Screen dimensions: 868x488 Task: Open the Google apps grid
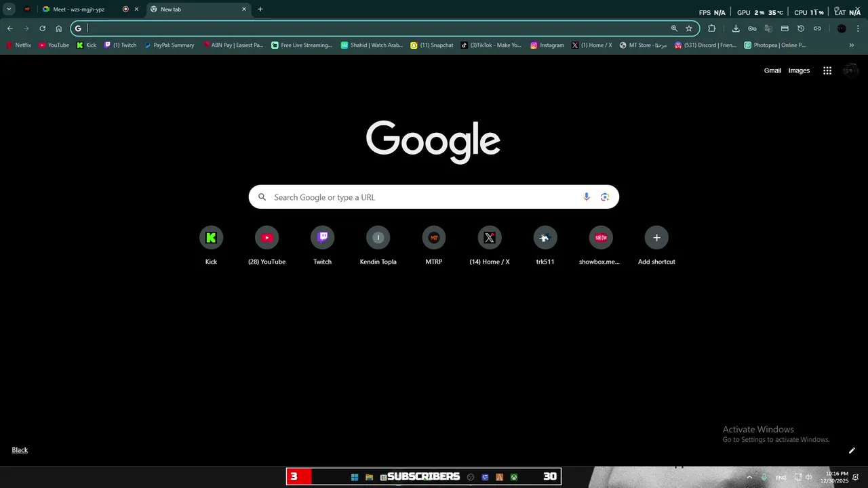827,70
